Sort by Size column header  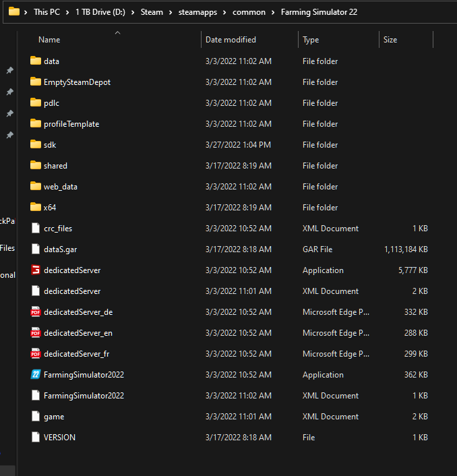(390, 40)
